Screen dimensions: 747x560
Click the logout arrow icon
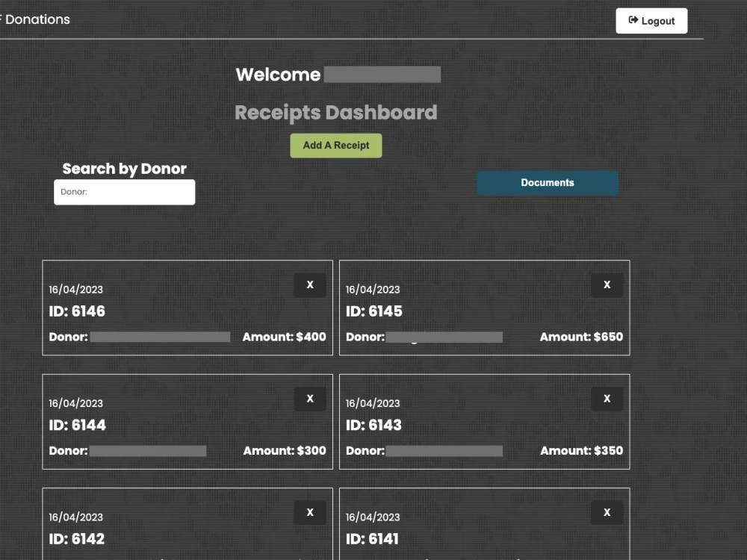point(633,20)
